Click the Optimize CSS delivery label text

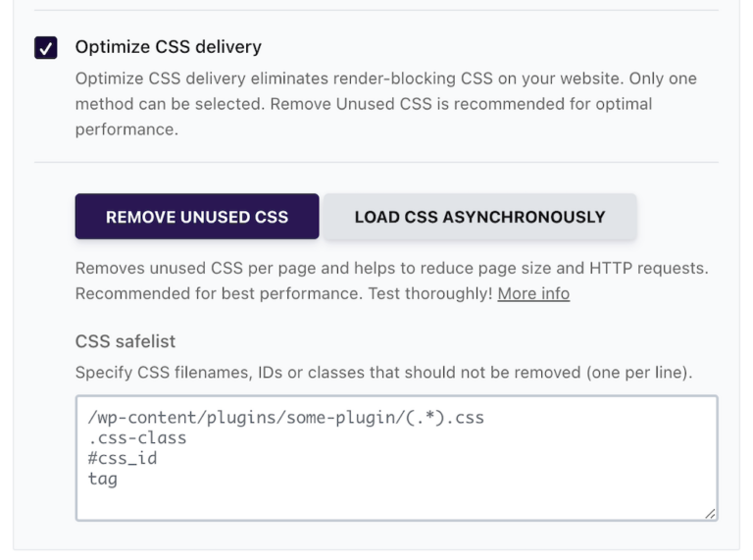pyautogui.click(x=168, y=47)
